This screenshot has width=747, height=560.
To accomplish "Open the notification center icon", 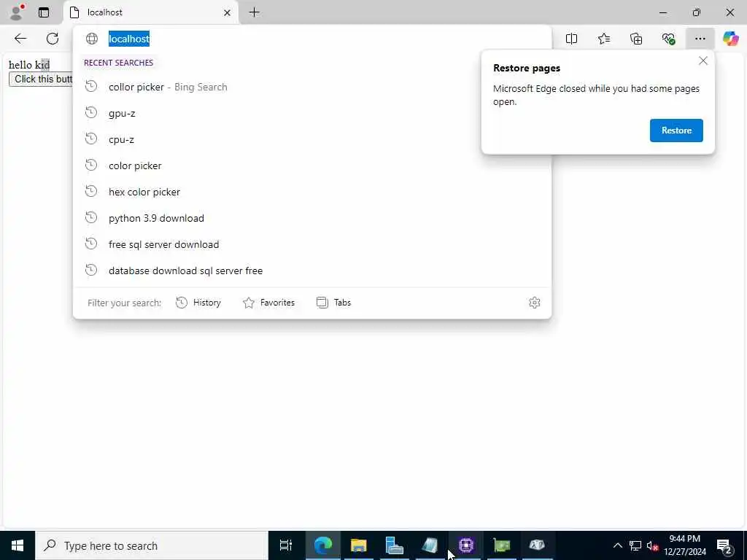I will (724, 545).
